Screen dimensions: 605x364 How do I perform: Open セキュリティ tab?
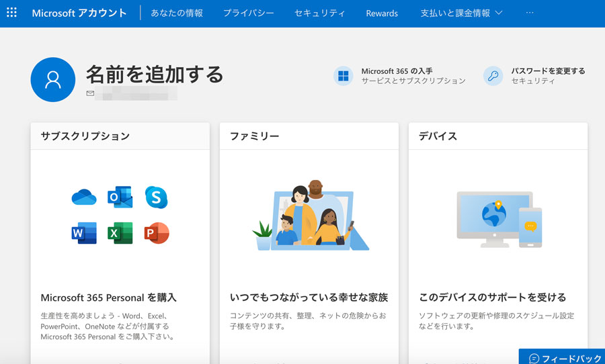319,13
